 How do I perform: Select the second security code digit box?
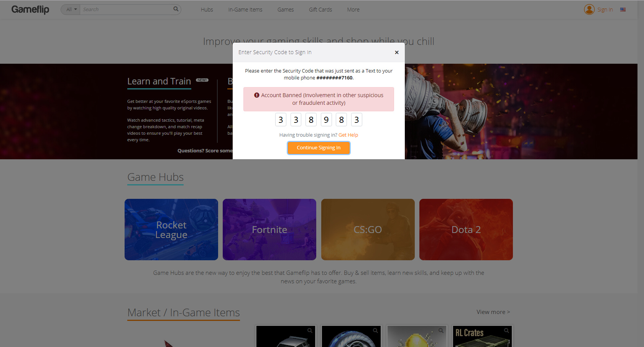(296, 120)
